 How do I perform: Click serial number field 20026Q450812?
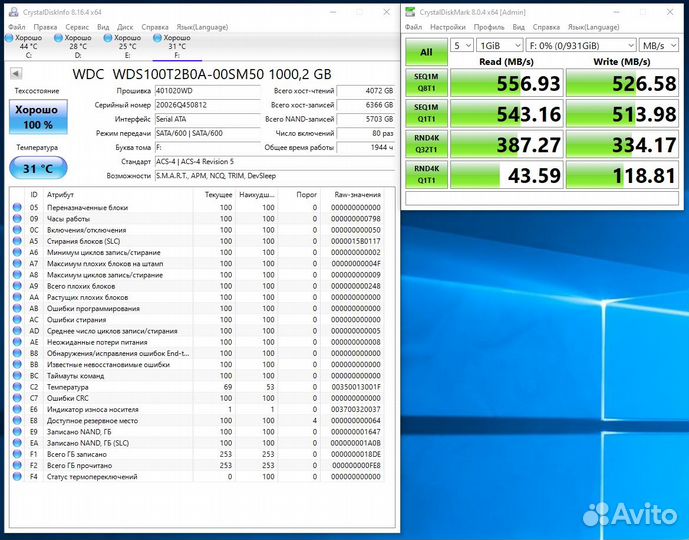[207, 105]
